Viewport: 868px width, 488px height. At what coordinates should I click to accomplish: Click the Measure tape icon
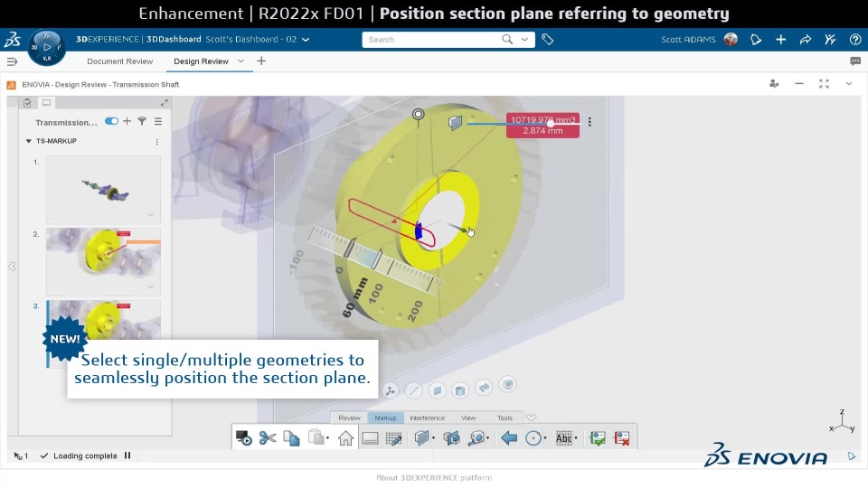pyautogui.click(x=476, y=438)
